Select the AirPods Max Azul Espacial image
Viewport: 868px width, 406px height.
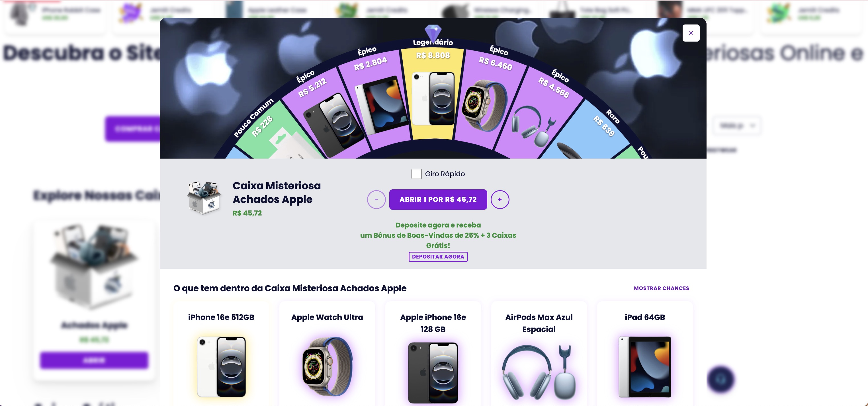[539, 372]
